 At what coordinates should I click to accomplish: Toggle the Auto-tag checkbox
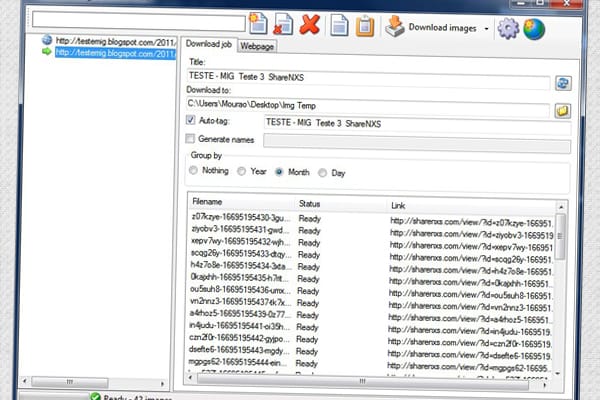[191, 120]
